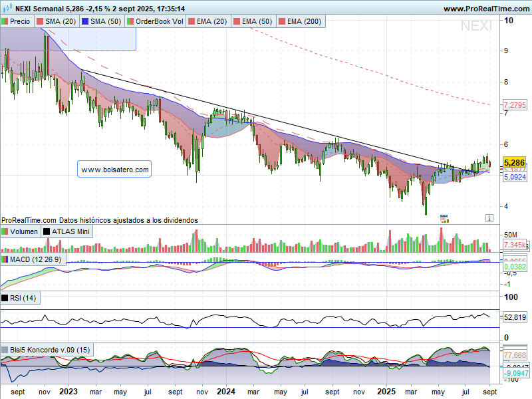
Task: Click the candlestick chart icon beside NEXI title
Action: pyautogui.click(x=6, y=9)
